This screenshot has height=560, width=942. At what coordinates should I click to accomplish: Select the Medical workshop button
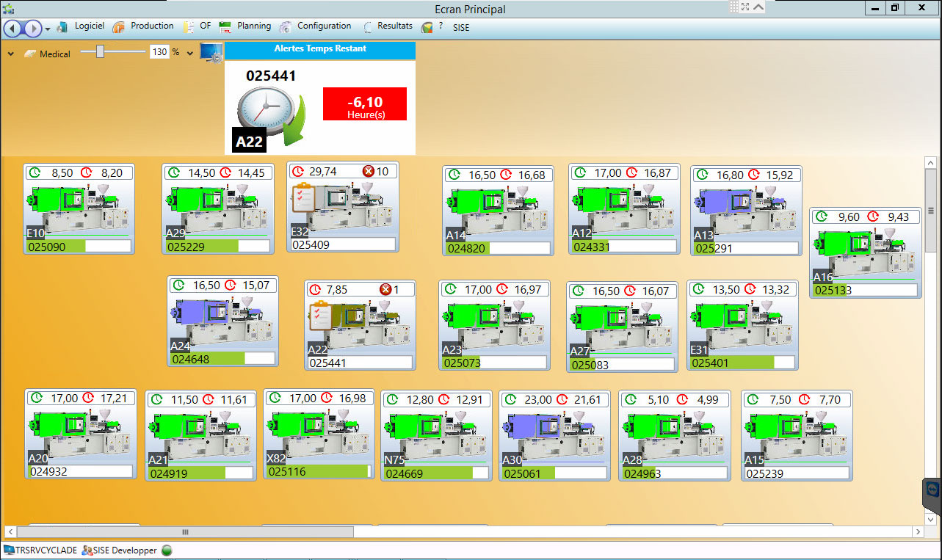(48, 54)
